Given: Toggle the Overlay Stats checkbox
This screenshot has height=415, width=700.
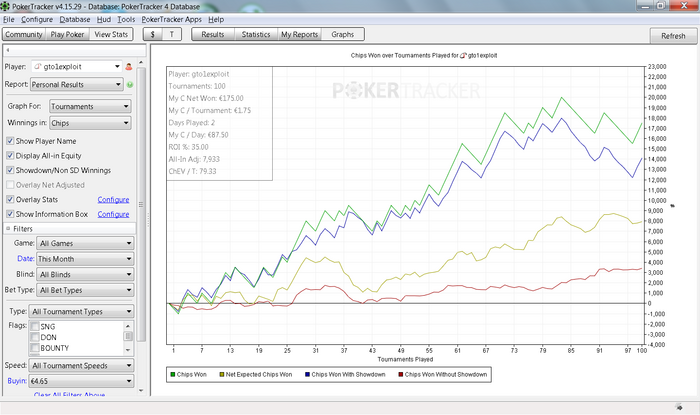Looking at the screenshot, I should (x=10, y=199).
